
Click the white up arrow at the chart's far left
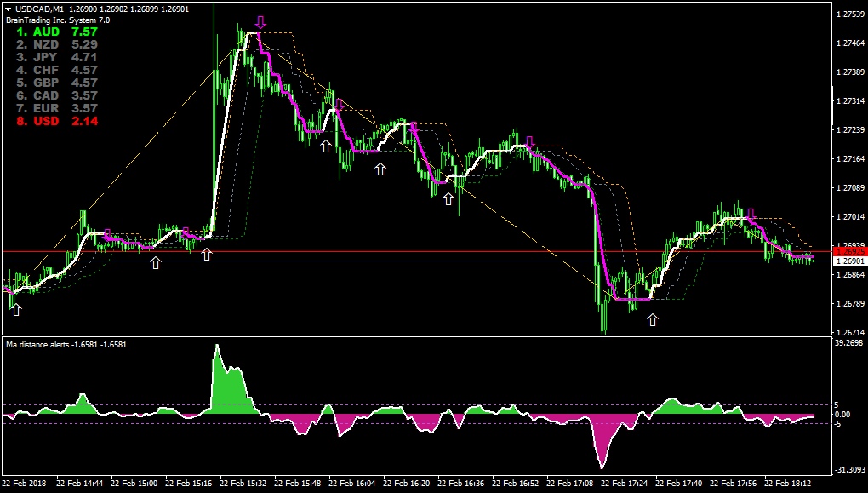pos(16,310)
